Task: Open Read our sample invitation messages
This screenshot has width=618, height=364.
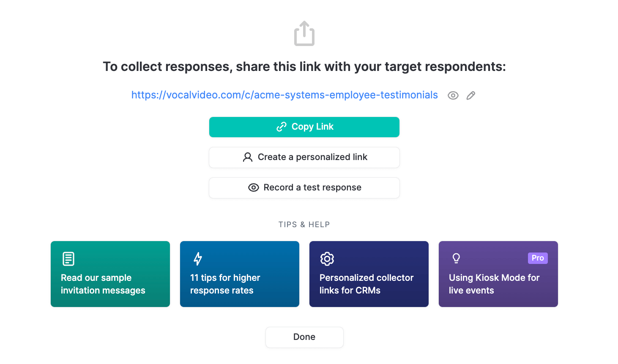Action: coord(110,274)
